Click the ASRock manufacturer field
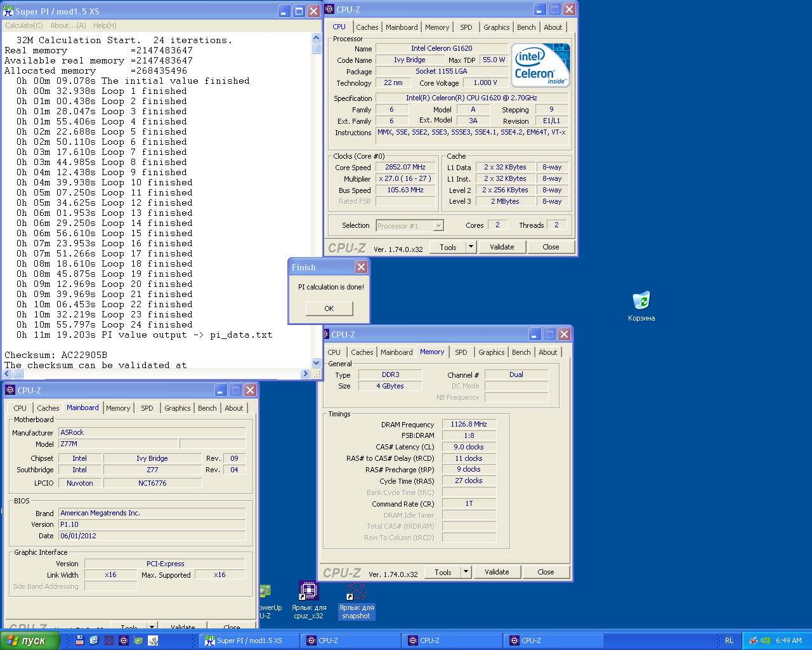 coord(152,432)
